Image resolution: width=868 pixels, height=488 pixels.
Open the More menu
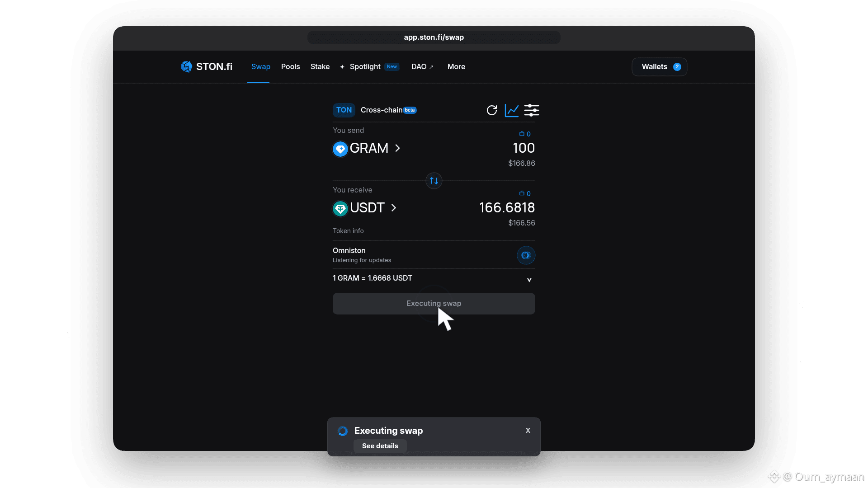(x=456, y=67)
